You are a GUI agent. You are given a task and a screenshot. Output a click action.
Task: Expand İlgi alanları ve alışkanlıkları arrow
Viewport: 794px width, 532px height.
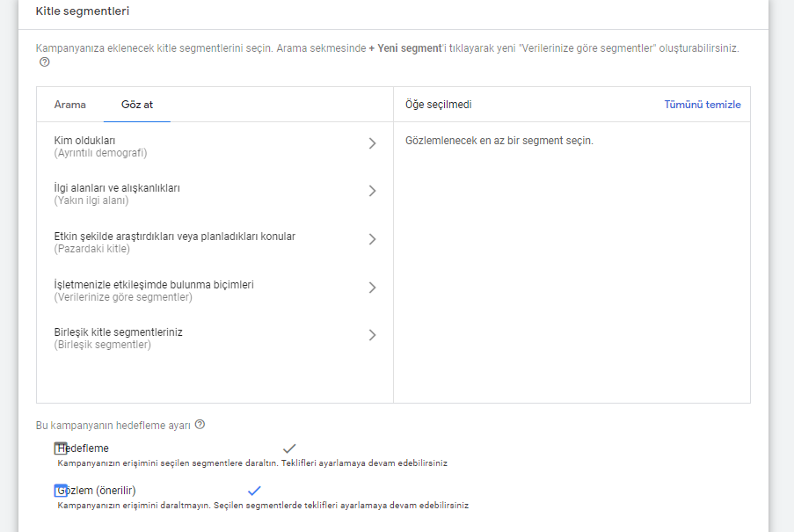point(372,191)
